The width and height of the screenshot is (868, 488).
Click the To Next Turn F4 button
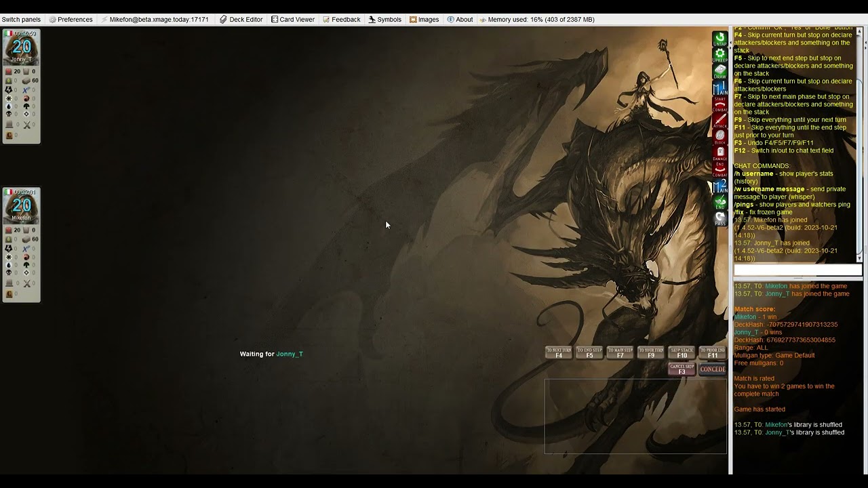pos(559,352)
